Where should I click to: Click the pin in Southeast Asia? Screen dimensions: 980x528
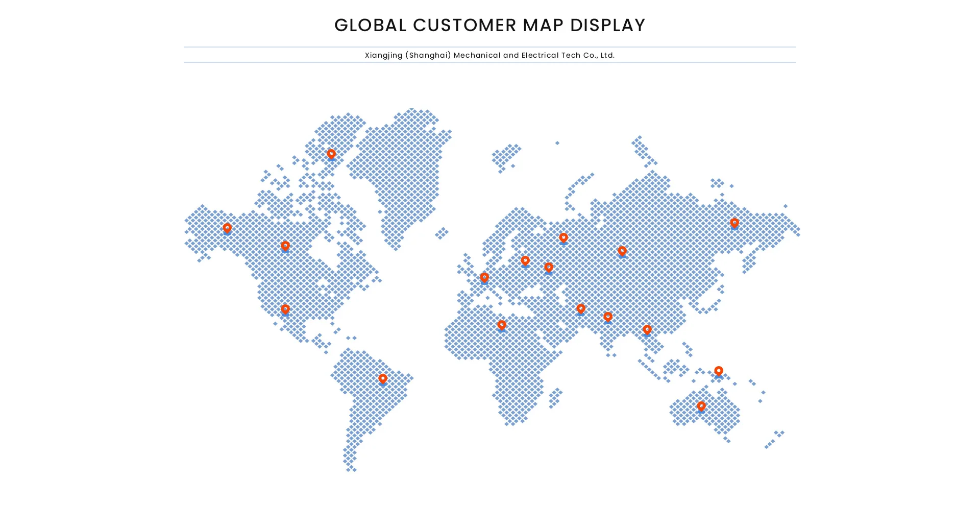pos(647,330)
